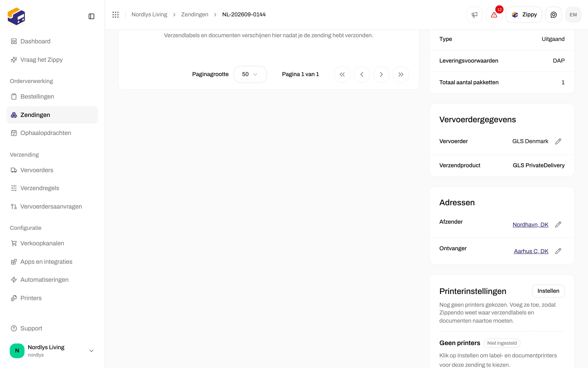Open the chat support bubble icon
Viewport: 588px width, 368px height.
tap(553, 15)
